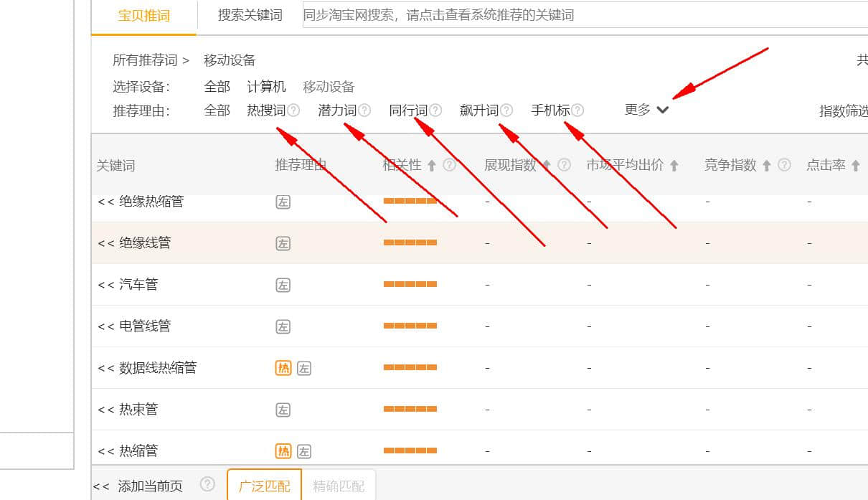868x500 pixels.
Task: Click relevance bar for 热缩管 row
Action: tap(410, 451)
